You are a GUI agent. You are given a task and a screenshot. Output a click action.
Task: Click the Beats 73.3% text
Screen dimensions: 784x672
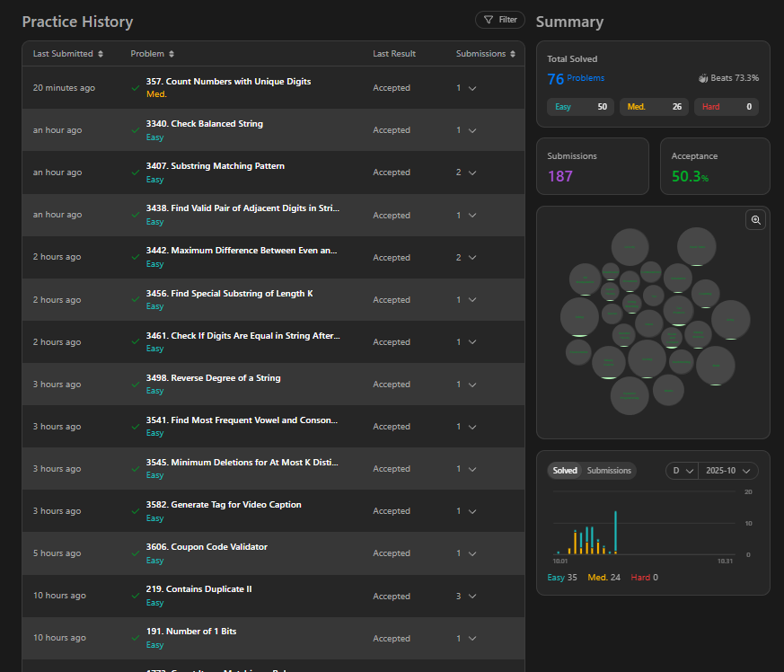pos(735,78)
